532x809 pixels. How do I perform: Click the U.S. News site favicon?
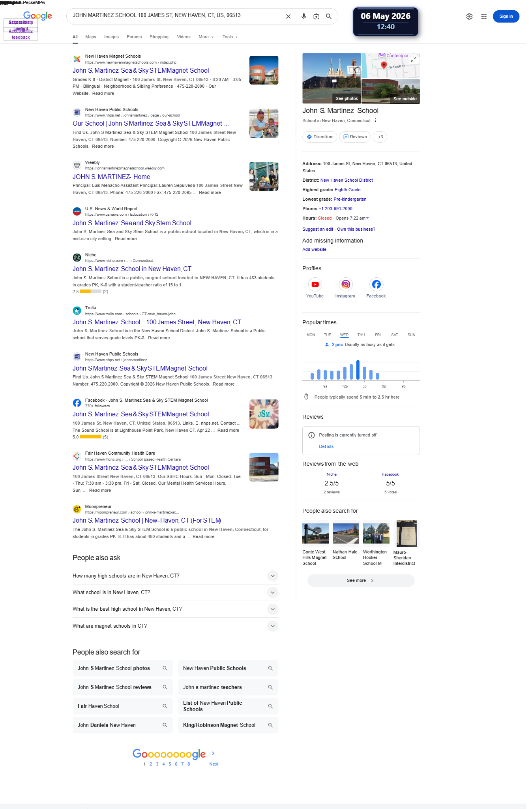(x=77, y=212)
